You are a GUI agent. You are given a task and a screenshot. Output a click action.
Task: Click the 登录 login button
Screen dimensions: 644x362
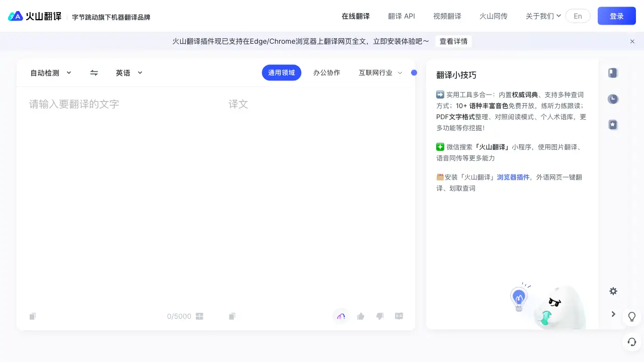coord(616,16)
